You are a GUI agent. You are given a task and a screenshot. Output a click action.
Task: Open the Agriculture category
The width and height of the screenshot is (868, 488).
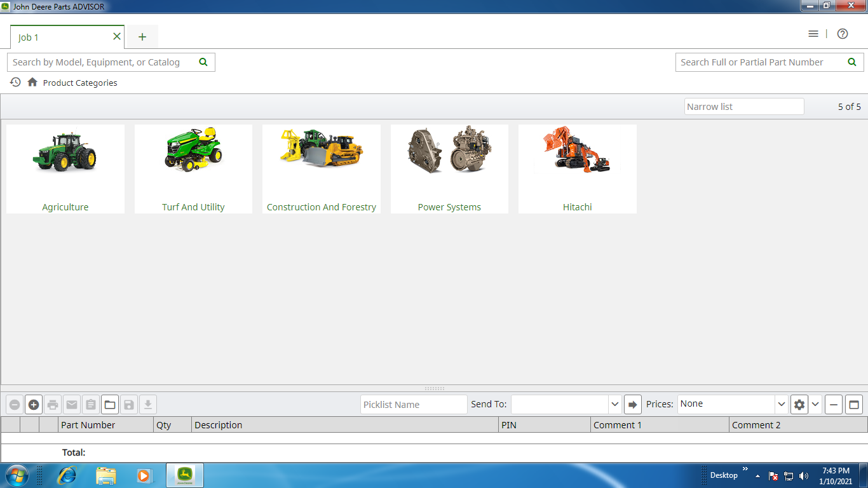point(65,169)
